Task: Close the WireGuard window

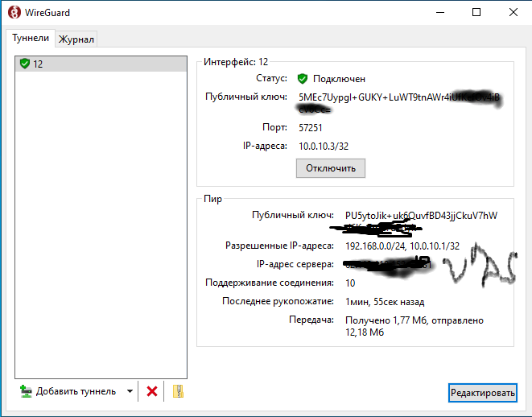Action: click(513, 13)
